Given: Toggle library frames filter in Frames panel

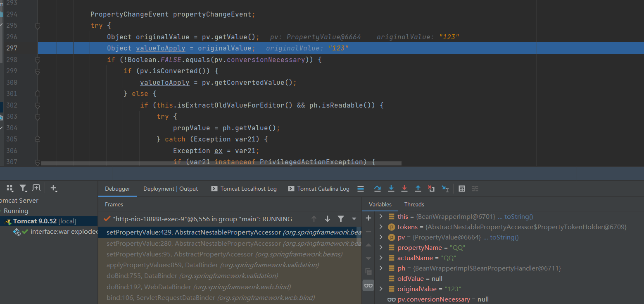Looking at the screenshot, I should [x=341, y=219].
